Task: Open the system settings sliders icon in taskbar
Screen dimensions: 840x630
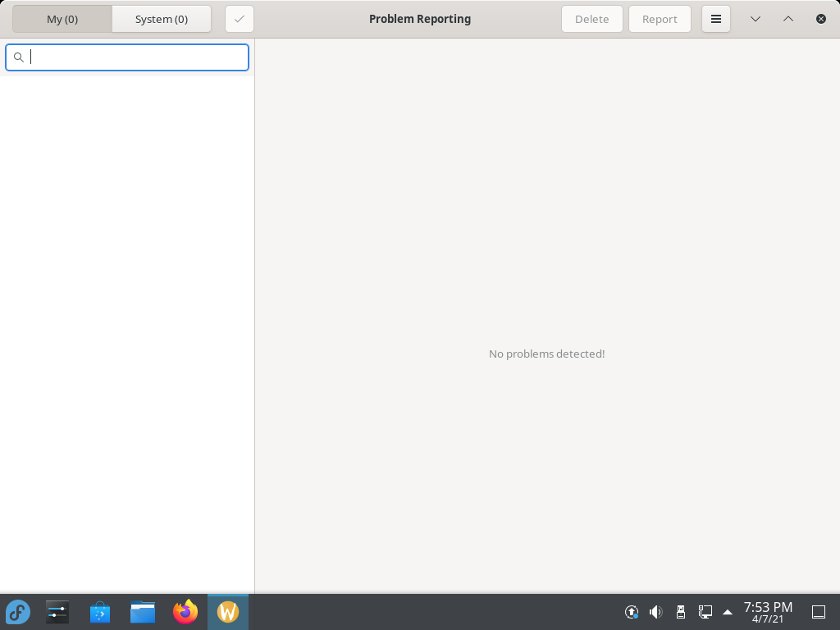Action: tap(57, 612)
